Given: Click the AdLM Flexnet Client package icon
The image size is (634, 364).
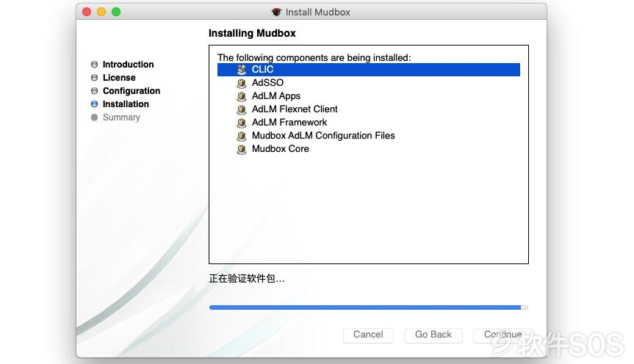Looking at the screenshot, I should (242, 109).
